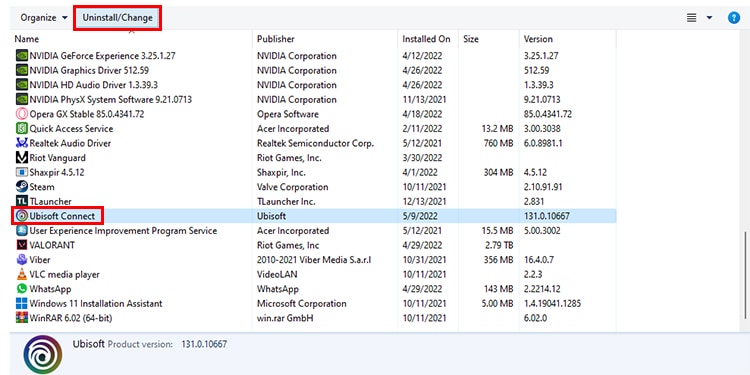Click Product version value in details pane
The height and width of the screenshot is (375, 750).
[204, 344]
